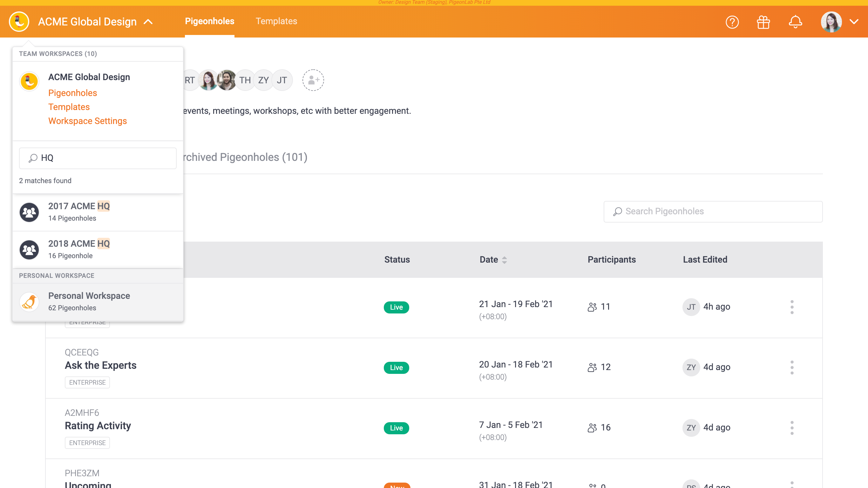Click the 2018 ACME HQ group icon
Screen dimensions: 868x488
click(x=29, y=250)
